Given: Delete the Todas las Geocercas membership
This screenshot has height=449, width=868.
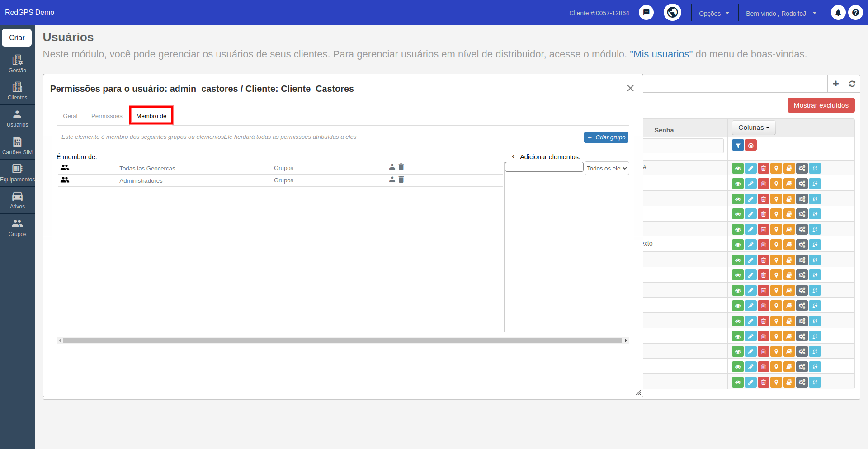Looking at the screenshot, I should click(401, 167).
